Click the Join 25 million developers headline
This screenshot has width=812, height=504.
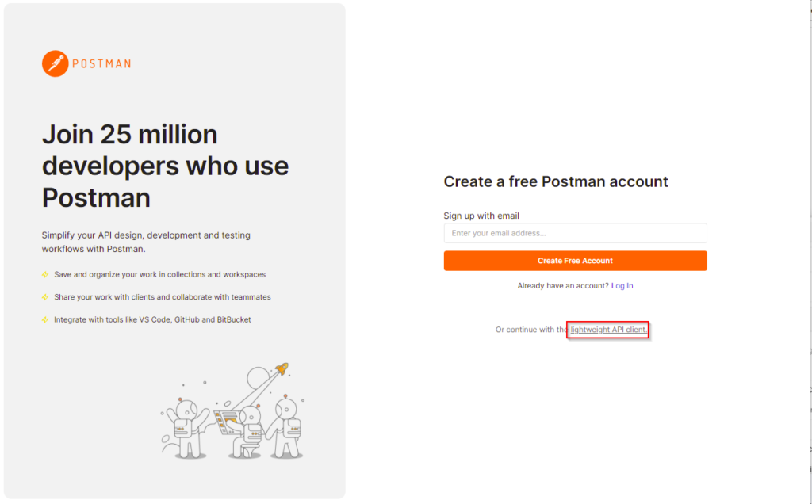click(x=165, y=166)
